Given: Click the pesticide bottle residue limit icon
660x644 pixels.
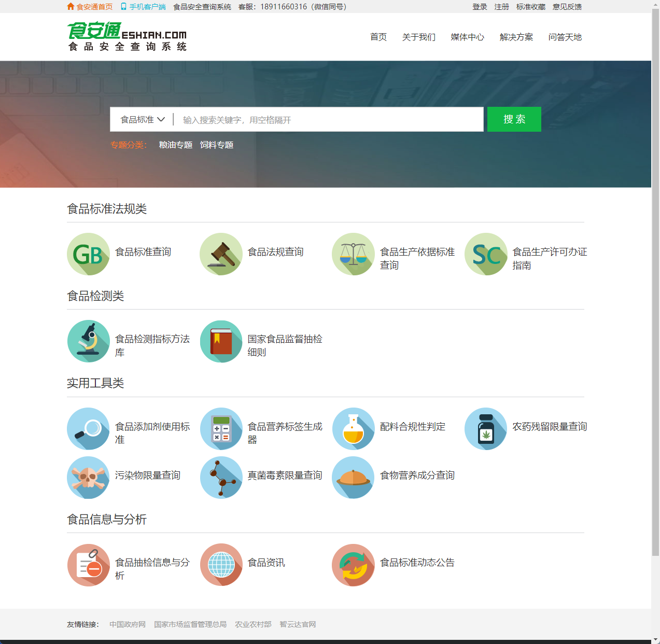Looking at the screenshot, I should (x=486, y=429).
